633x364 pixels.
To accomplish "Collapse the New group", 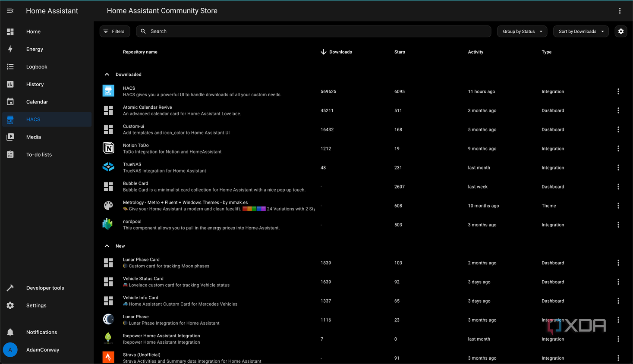I will [107, 246].
